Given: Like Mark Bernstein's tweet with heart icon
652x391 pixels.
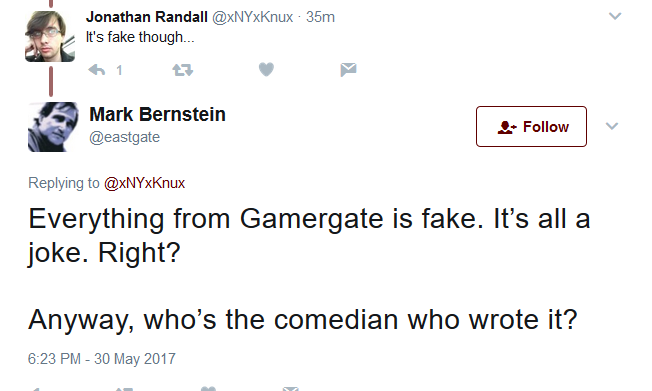Looking at the screenshot, I should tap(208, 389).
